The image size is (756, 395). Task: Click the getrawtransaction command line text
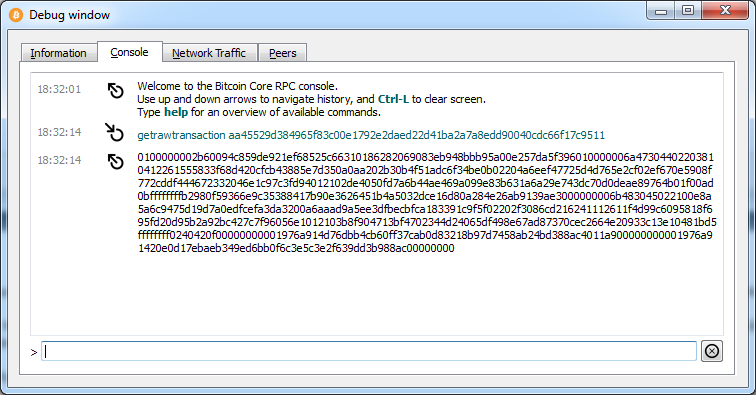pos(371,135)
